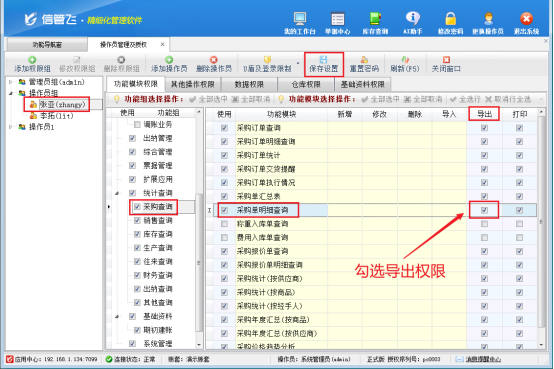Select the 退出系统 icon
Viewport: 554px width, 369px height.
(x=526, y=23)
